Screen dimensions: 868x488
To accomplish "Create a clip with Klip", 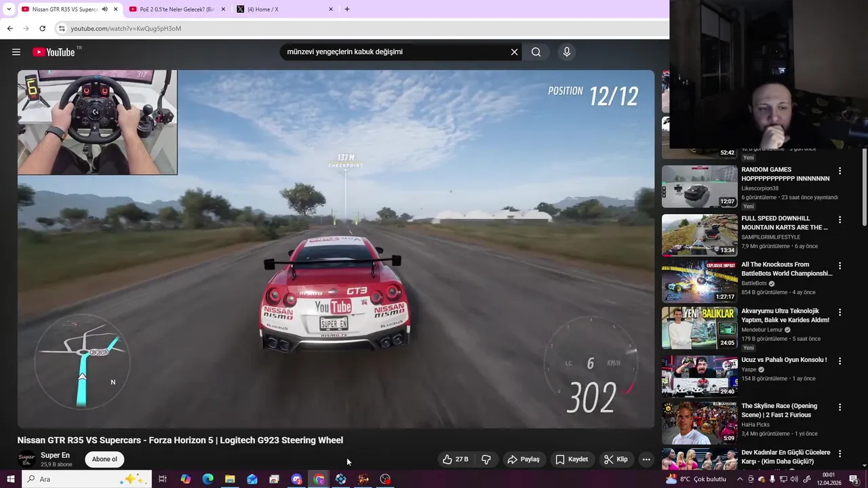I will pos(616,460).
